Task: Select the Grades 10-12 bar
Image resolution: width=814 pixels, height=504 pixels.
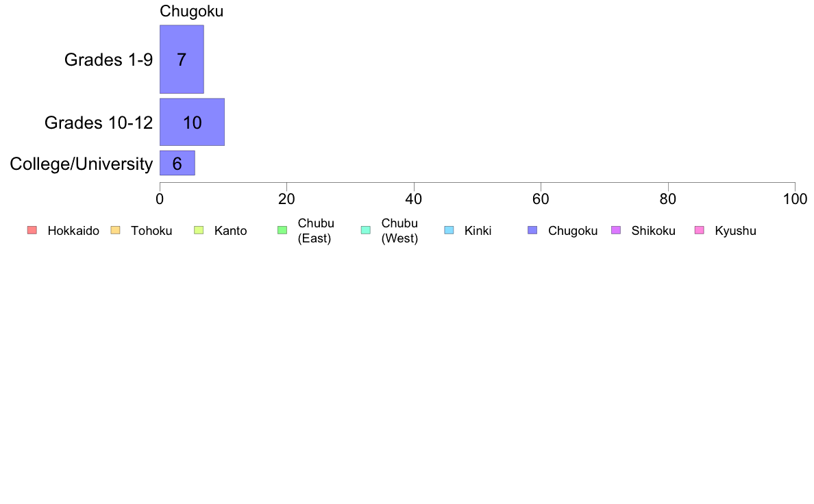Action: [192, 122]
